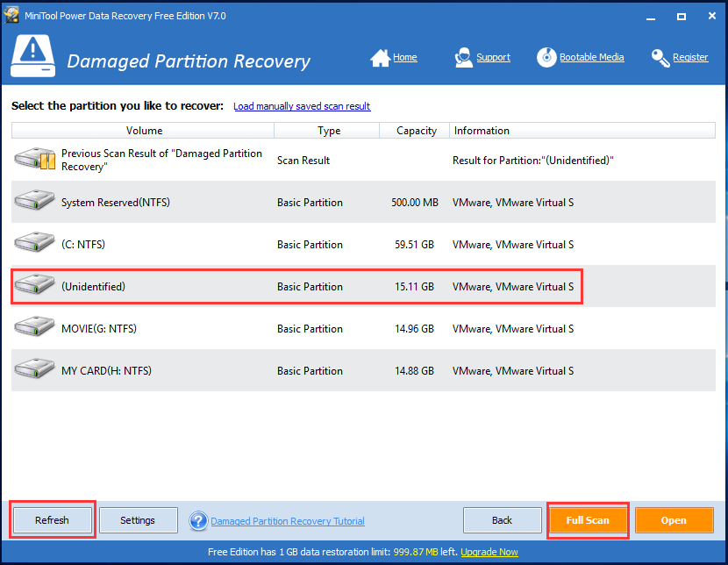Click the 999.87 MB remaining limit text
Image resolution: width=728 pixels, height=565 pixels.
pyautogui.click(x=416, y=552)
